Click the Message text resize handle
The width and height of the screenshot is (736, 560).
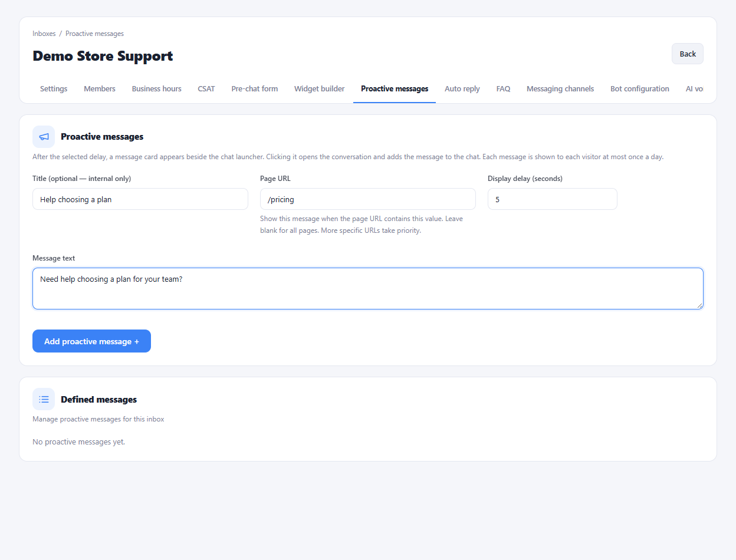click(699, 305)
